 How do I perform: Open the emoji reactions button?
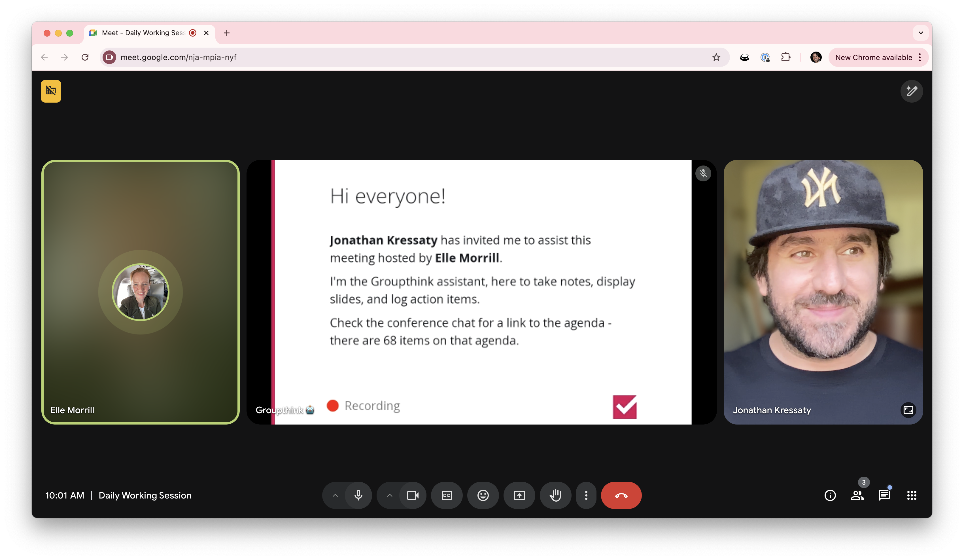[x=483, y=495]
